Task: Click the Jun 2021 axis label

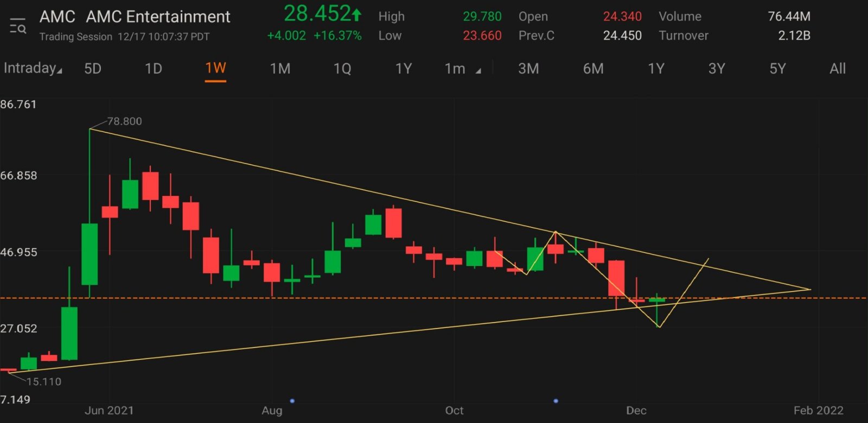Action: point(109,411)
